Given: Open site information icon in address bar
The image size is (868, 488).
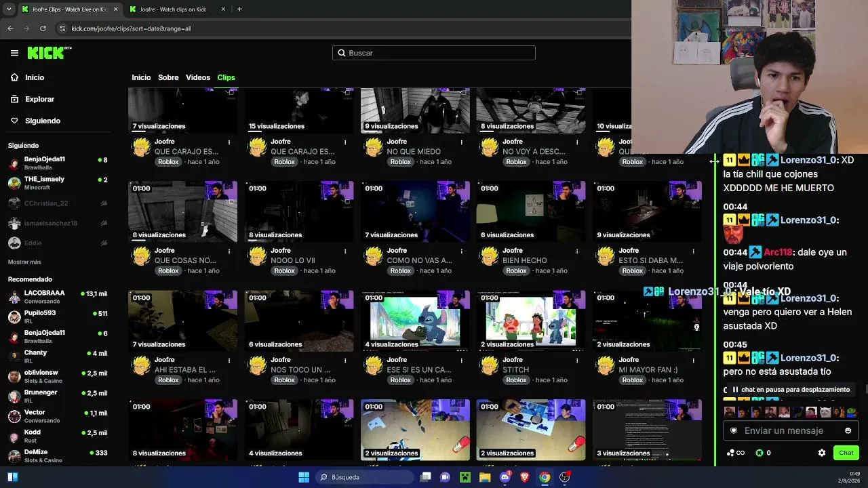Looking at the screenshot, I should (62, 28).
